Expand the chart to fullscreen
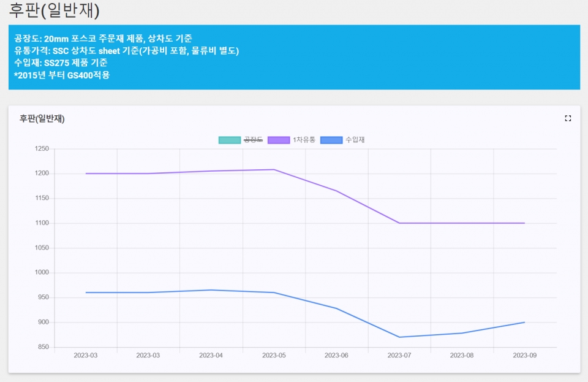This screenshot has height=382, width=588. [x=568, y=118]
